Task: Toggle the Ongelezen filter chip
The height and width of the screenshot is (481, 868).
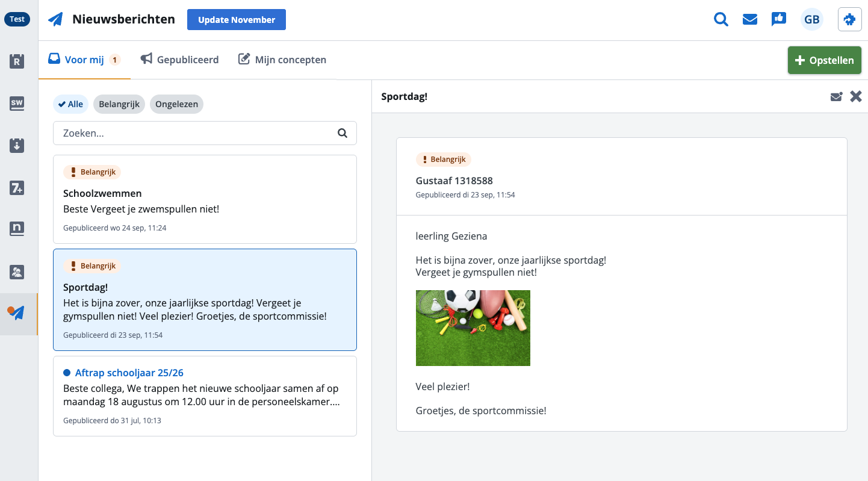Action: point(176,104)
